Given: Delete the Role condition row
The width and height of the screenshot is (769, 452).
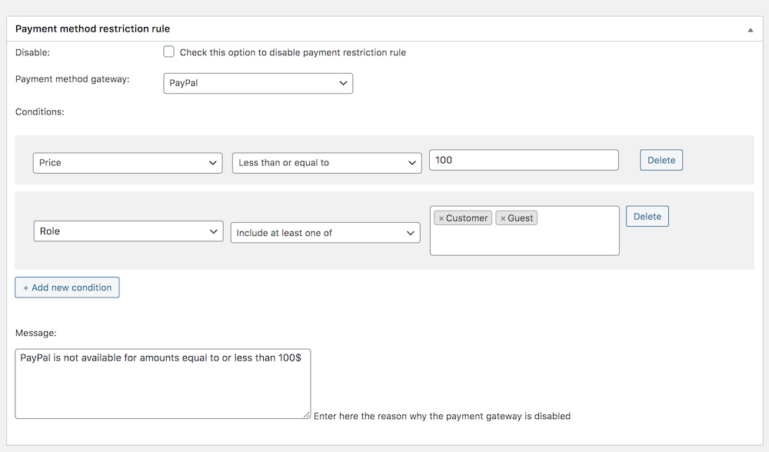Looking at the screenshot, I should 647,216.
